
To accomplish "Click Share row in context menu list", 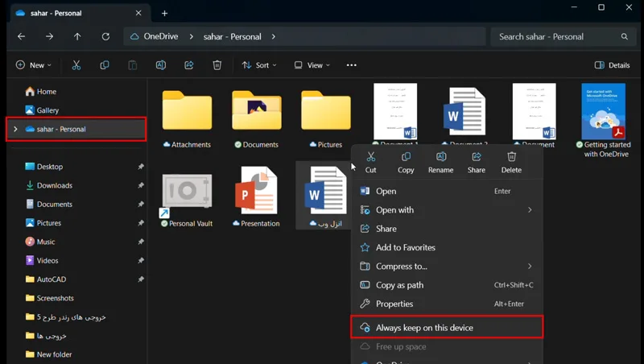I will point(447,229).
